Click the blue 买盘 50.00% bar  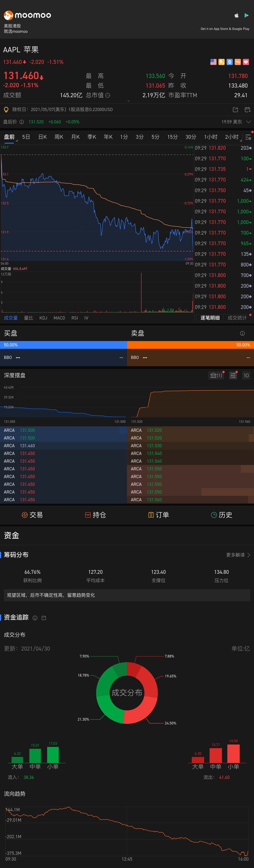coord(63,345)
